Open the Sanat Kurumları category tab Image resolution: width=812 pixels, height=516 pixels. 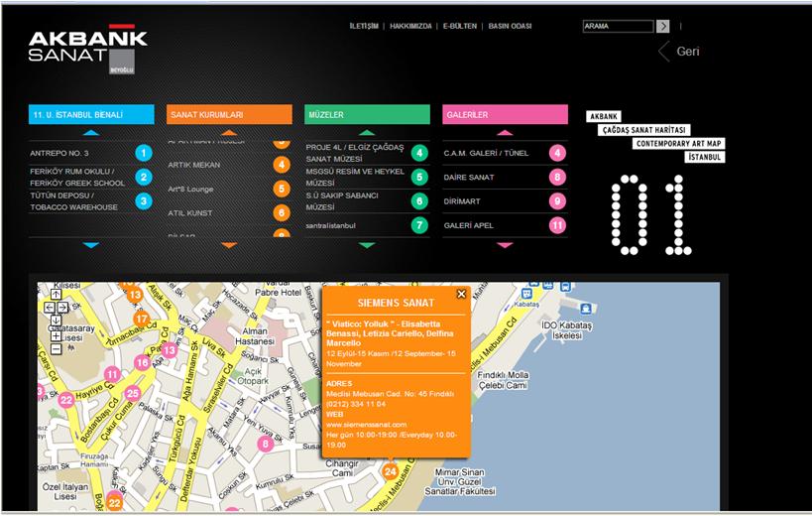click(229, 114)
